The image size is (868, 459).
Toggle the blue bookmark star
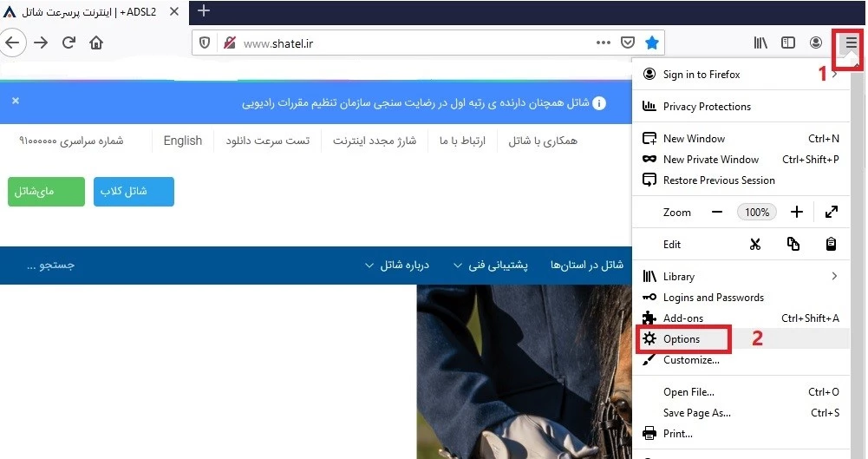(x=652, y=43)
